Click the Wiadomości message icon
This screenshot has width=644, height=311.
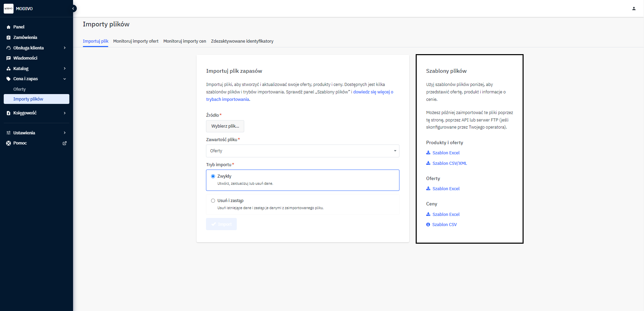8,58
